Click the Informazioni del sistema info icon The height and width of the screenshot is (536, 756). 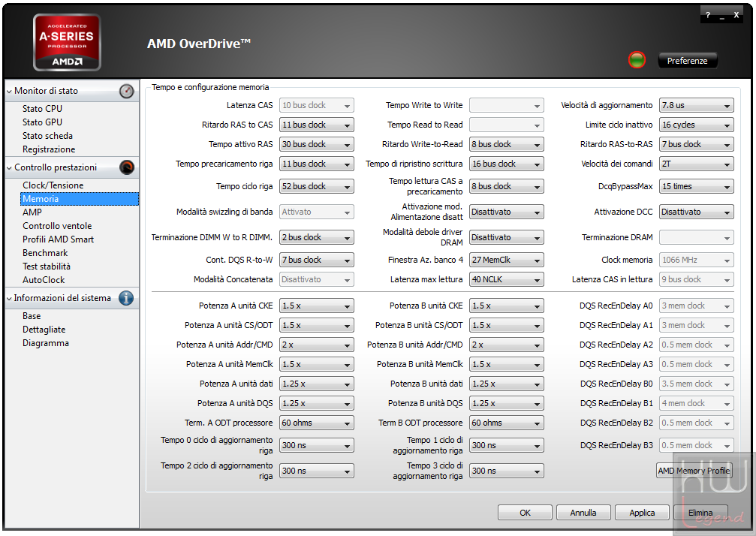point(126,298)
